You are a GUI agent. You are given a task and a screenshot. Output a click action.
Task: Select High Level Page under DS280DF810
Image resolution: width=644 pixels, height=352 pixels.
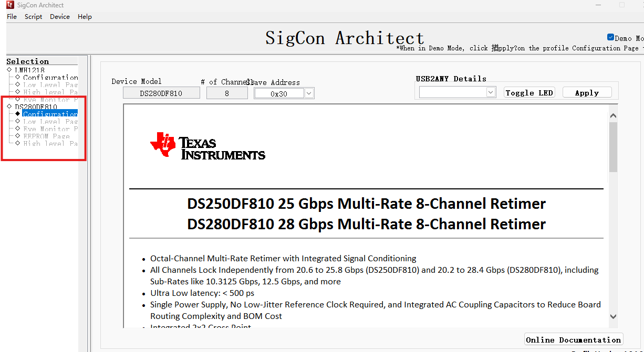tap(50, 143)
